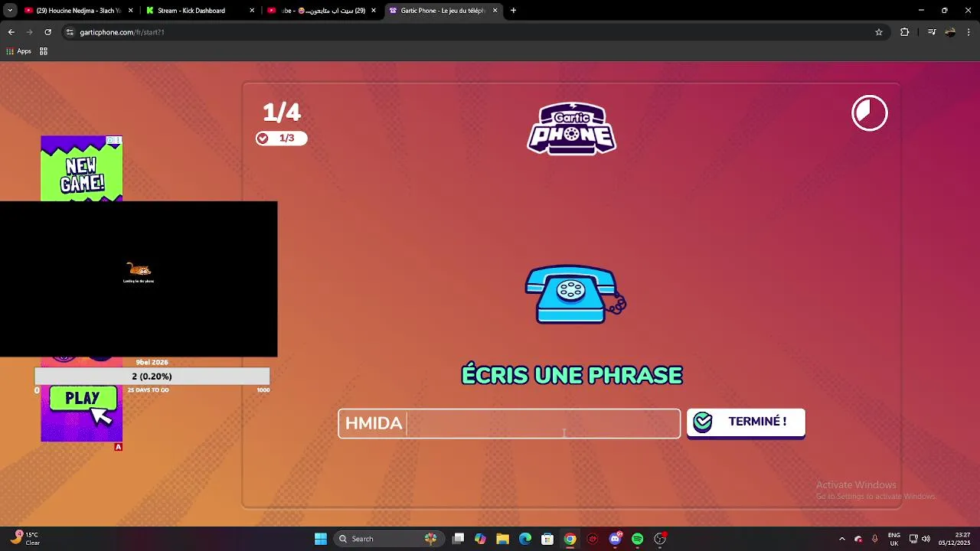Click the ENG UK language indicator

click(x=894, y=539)
